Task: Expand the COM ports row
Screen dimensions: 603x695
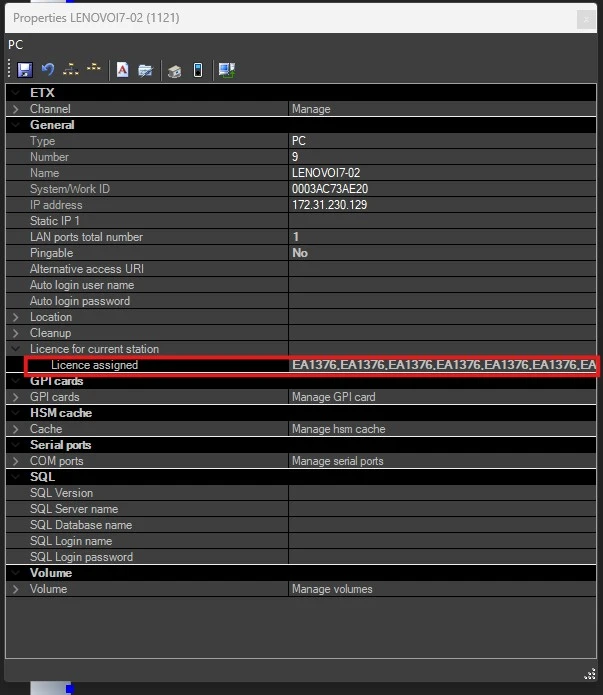Action: 16,461
